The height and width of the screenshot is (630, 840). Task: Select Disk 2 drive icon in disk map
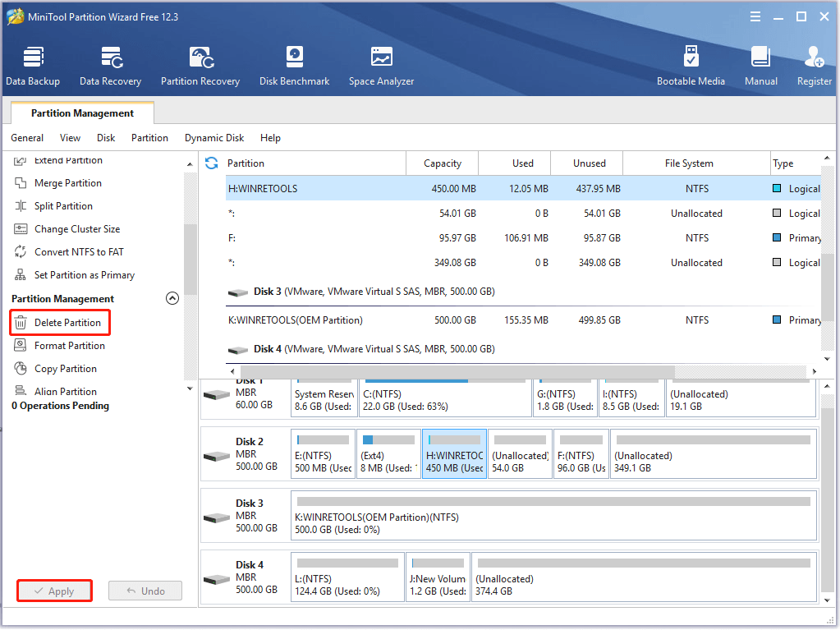coord(217,457)
